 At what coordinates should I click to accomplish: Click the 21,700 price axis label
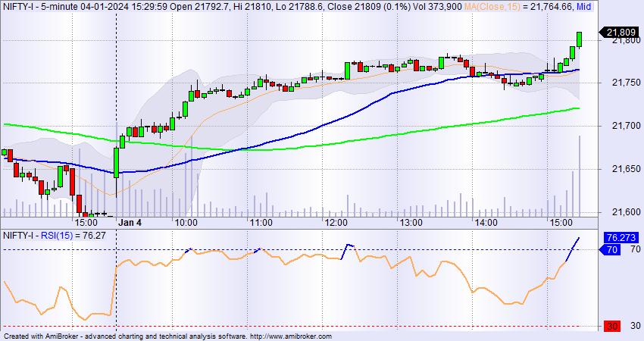[x=626, y=126]
